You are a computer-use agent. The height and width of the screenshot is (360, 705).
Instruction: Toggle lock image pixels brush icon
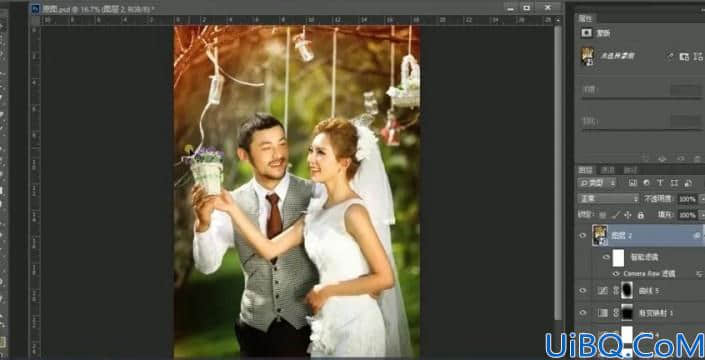[x=616, y=215]
